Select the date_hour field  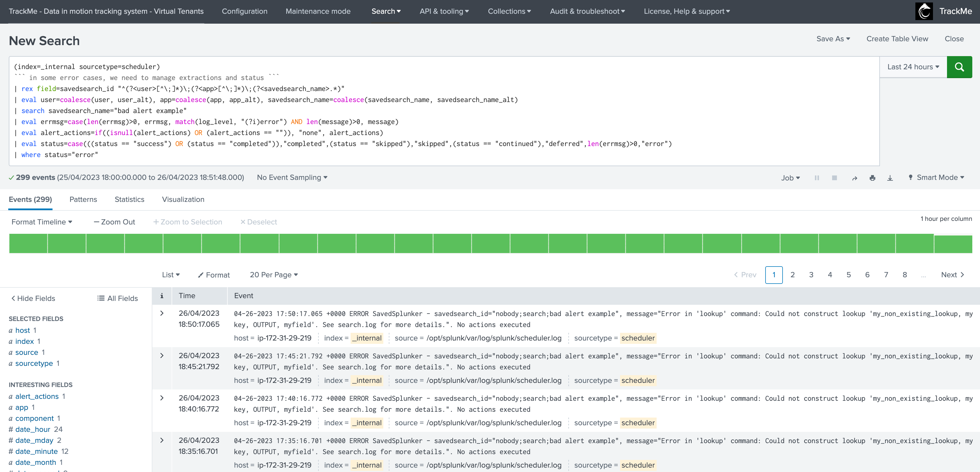(x=33, y=430)
